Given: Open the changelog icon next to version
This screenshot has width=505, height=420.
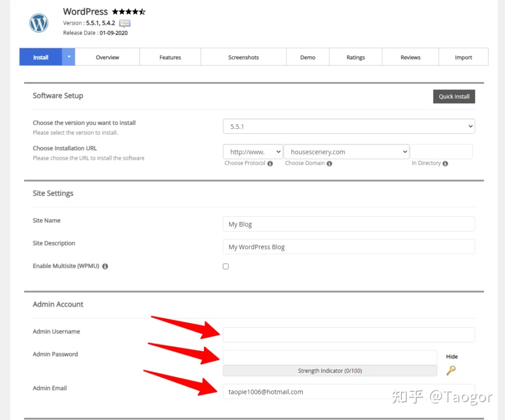Looking at the screenshot, I should [125, 23].
